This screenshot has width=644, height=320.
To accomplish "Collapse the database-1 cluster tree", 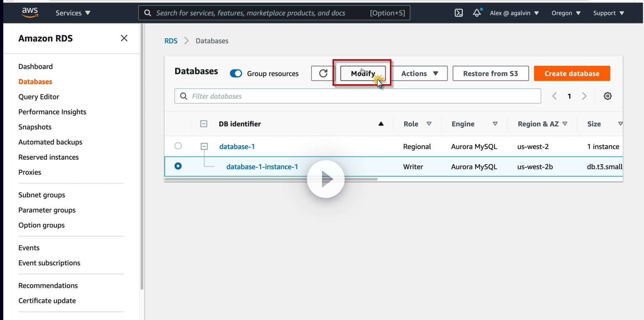I will click(204, 146).
